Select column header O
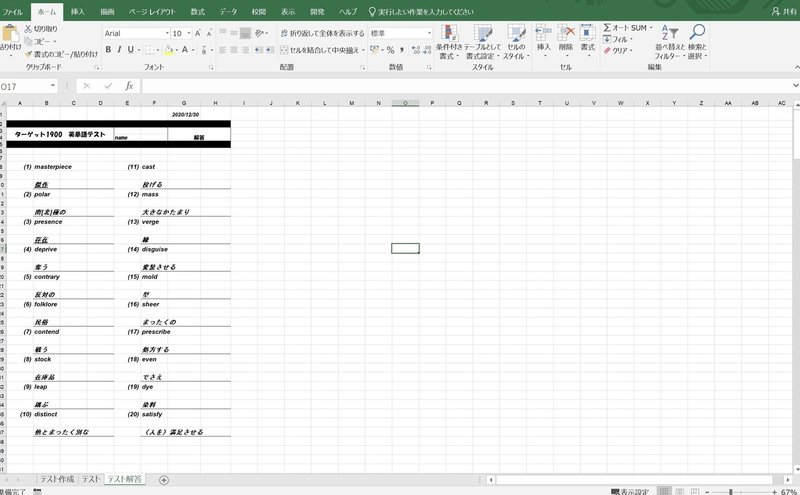The width and height of the screenshot is (800, 495). tap(405, 103)
